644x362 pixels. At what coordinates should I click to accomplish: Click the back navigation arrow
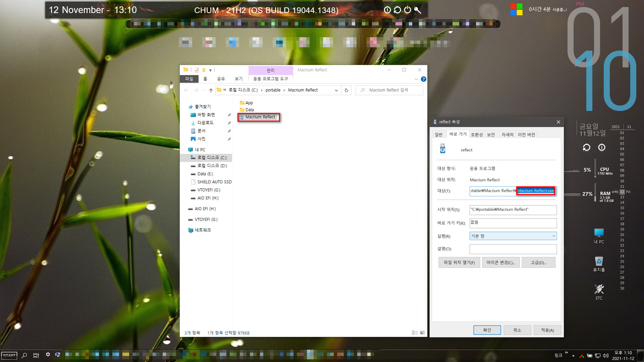(186, 90)
